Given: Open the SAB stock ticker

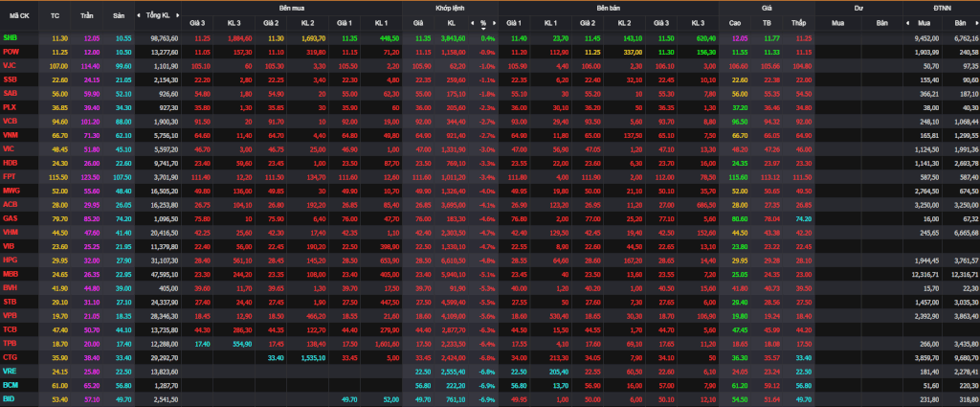Looking at the screenshot, I should click(10, 93).
